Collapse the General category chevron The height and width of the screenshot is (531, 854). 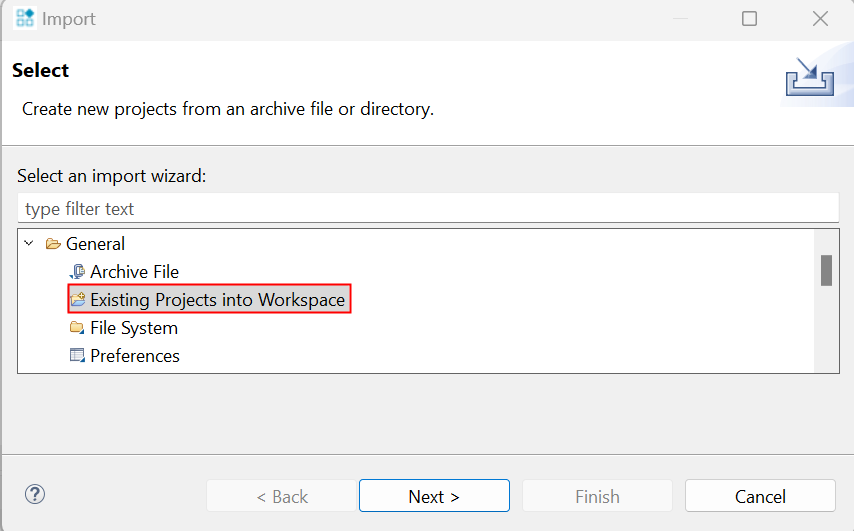coord(29,244)
